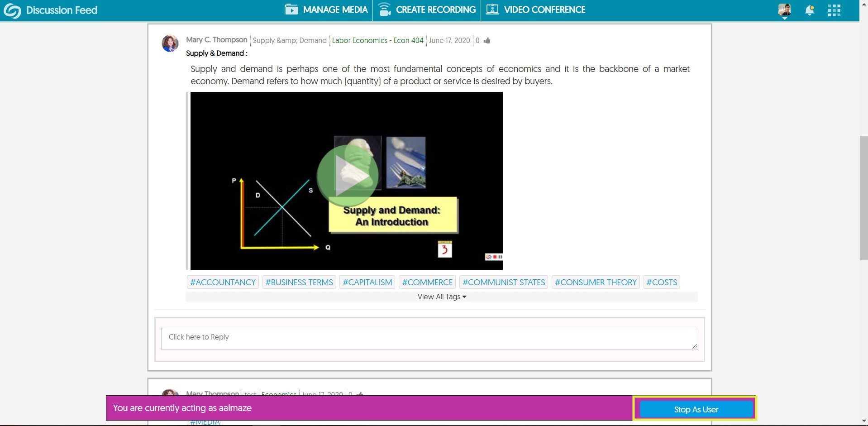Expand View All Tags
Viewport: 868px width, 426px height.
coord(442,297)
